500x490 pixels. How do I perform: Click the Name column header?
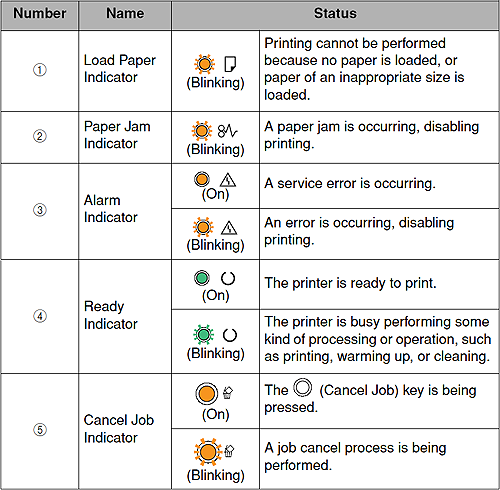point(125,15)
